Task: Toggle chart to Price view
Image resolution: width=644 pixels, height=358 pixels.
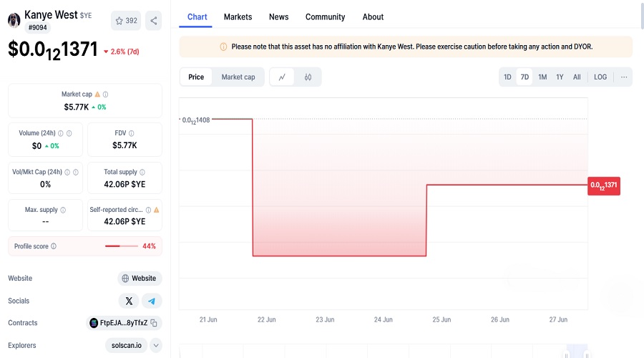Action: [196, 77]
